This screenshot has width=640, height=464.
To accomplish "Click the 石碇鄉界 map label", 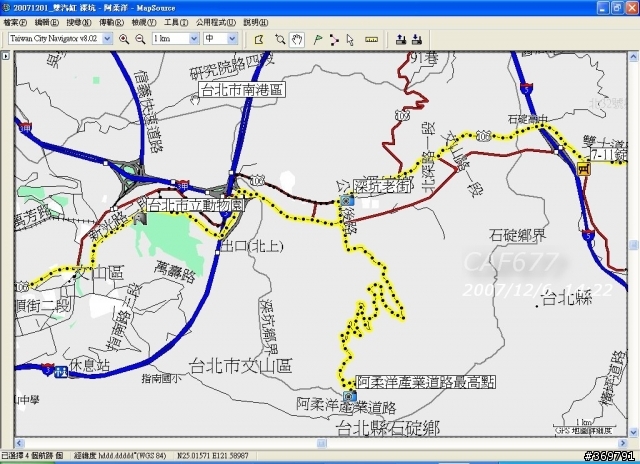I will click(517, 235).
